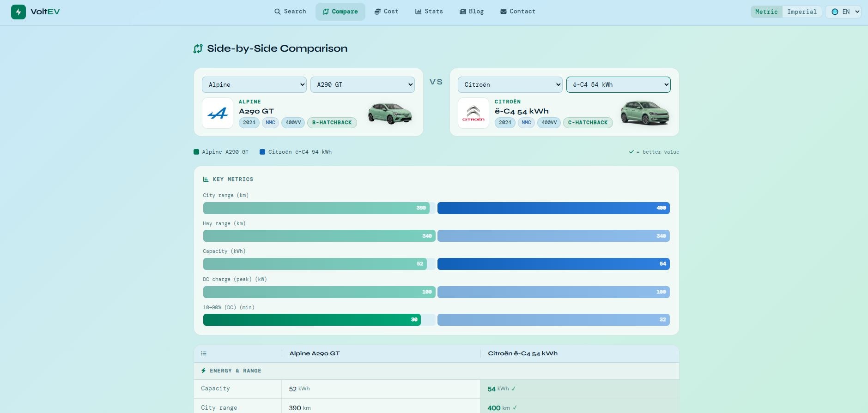Switch to the Stats tab
868x413 pixels.
click(429, 12)
